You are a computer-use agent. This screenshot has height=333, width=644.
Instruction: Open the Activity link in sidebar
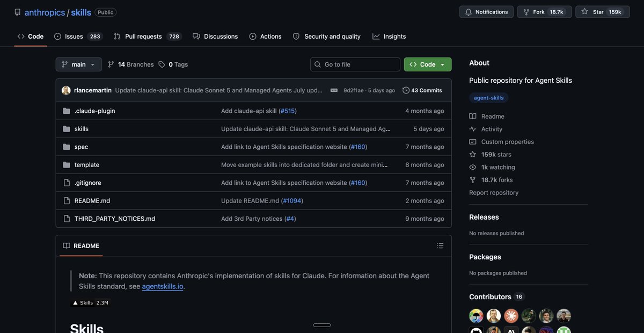486,129
